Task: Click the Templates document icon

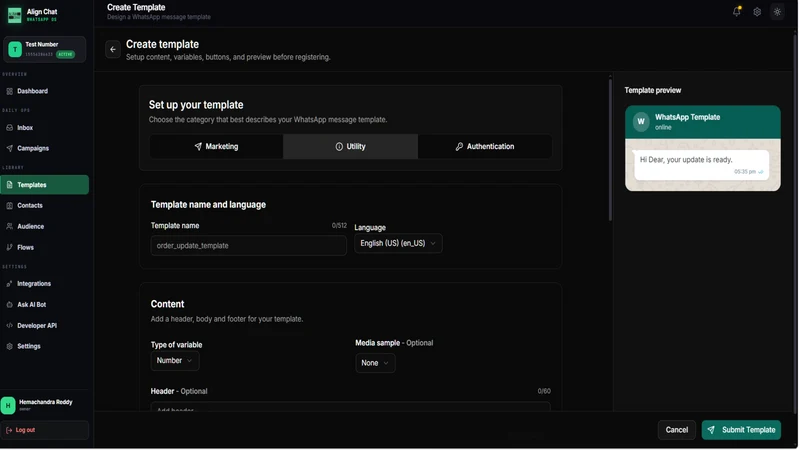Action: click(10, 185)
